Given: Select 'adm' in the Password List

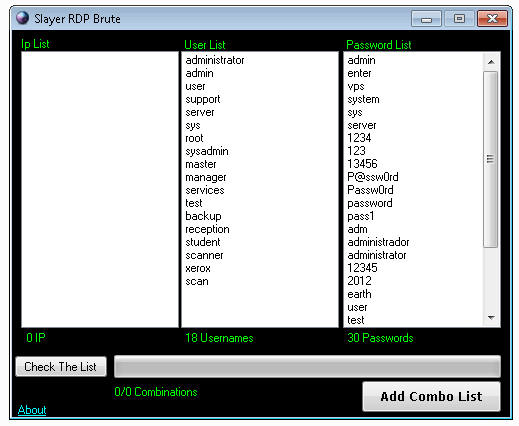Looking at the screenshot, I should click(357, 229).
